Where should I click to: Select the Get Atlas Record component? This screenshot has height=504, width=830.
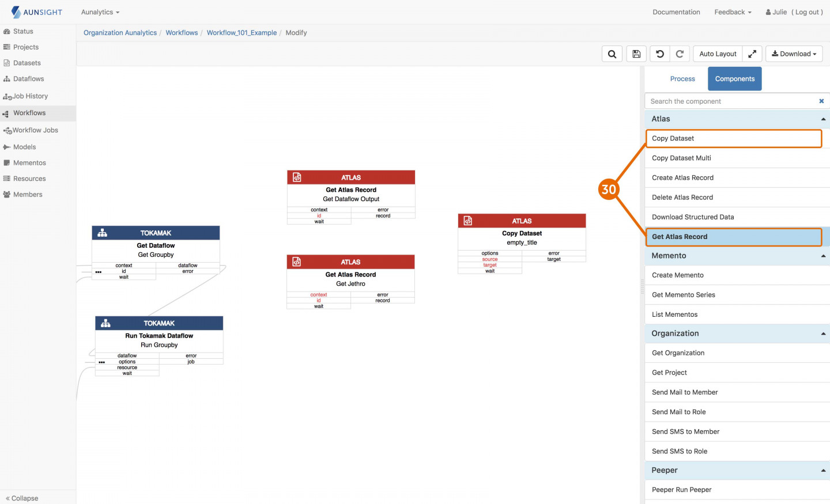[x=734, y=237]
